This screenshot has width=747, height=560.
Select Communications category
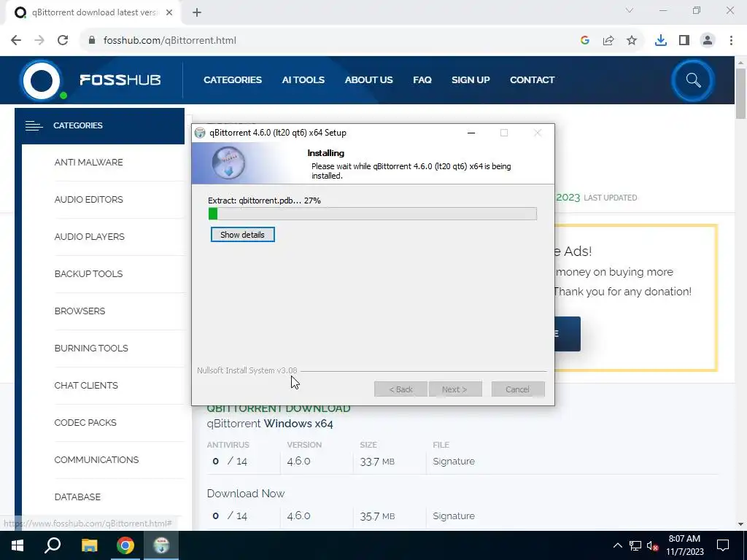pos(96,459)
